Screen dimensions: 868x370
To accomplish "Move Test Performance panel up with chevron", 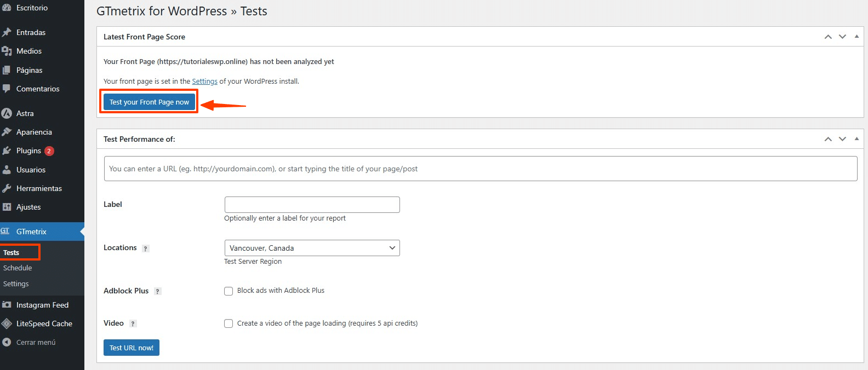I will point(828,139).
